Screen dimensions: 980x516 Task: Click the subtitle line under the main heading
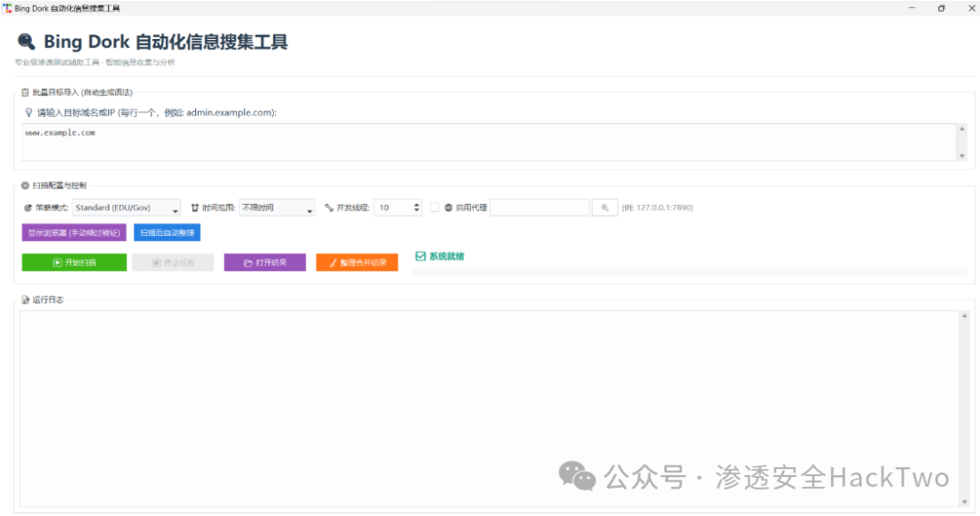tap(95, 63)
